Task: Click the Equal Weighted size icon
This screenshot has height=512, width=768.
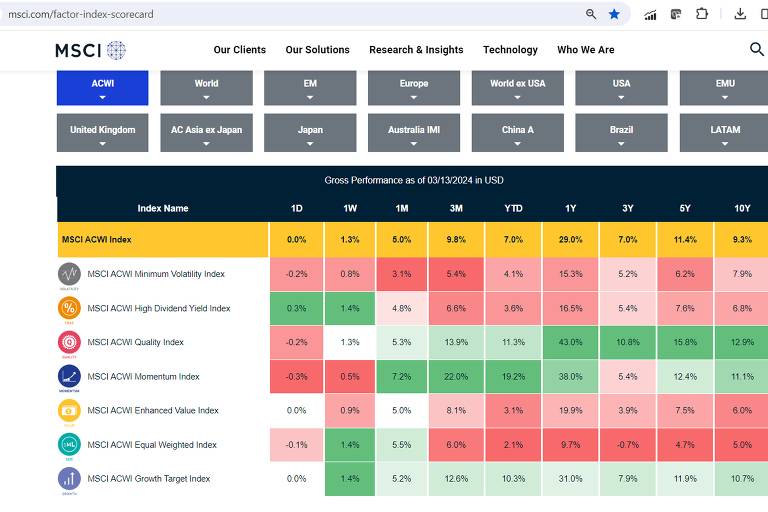Action: click(69, 444)
